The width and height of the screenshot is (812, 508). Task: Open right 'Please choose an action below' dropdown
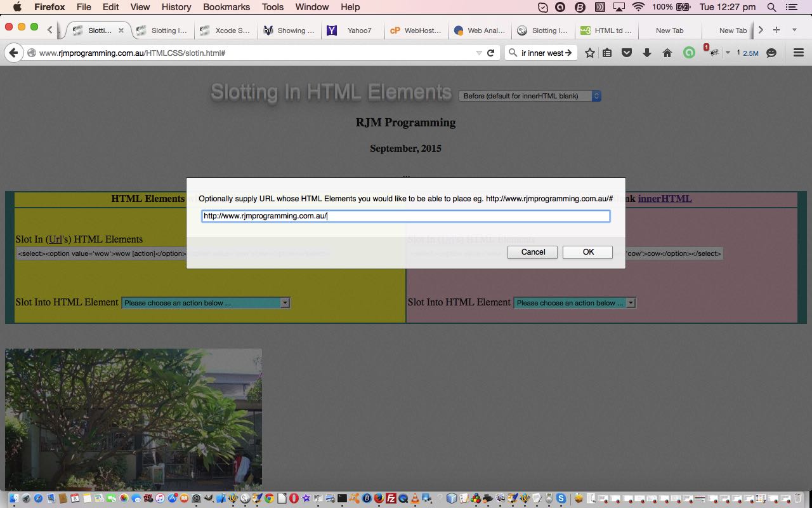coord(575,303)
